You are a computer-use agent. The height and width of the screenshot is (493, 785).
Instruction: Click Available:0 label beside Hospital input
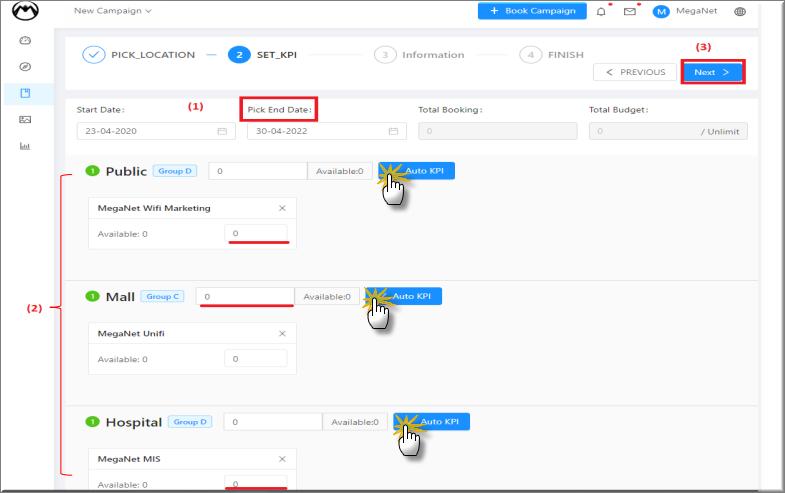355,422
